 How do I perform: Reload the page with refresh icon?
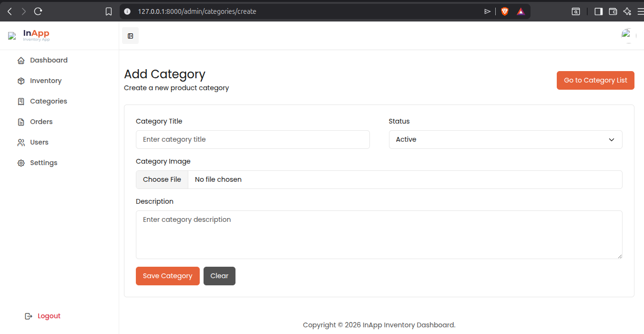(39, 11)
